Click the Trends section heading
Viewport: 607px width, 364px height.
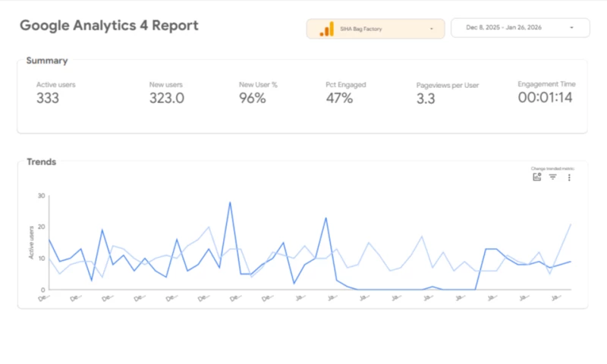tap(42, 162)
